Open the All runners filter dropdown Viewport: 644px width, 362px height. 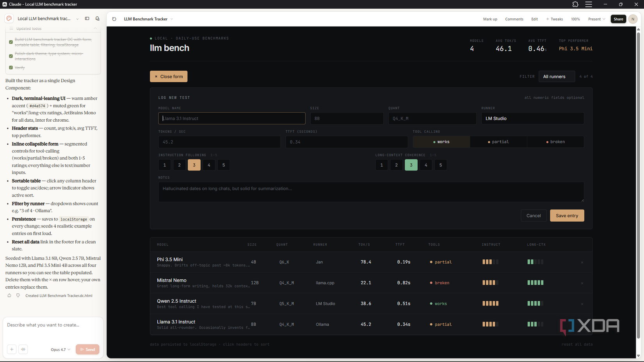point(557,76)
